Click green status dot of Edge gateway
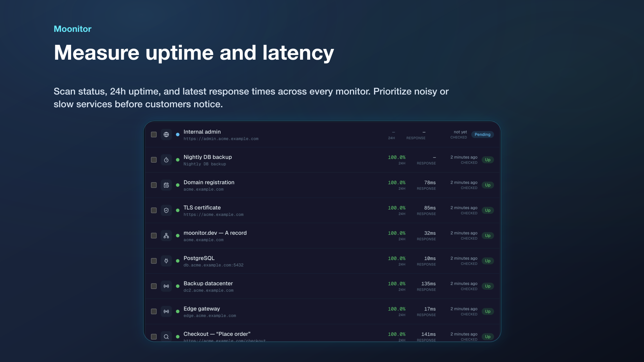Screen dimensions: 644x362 178,311
